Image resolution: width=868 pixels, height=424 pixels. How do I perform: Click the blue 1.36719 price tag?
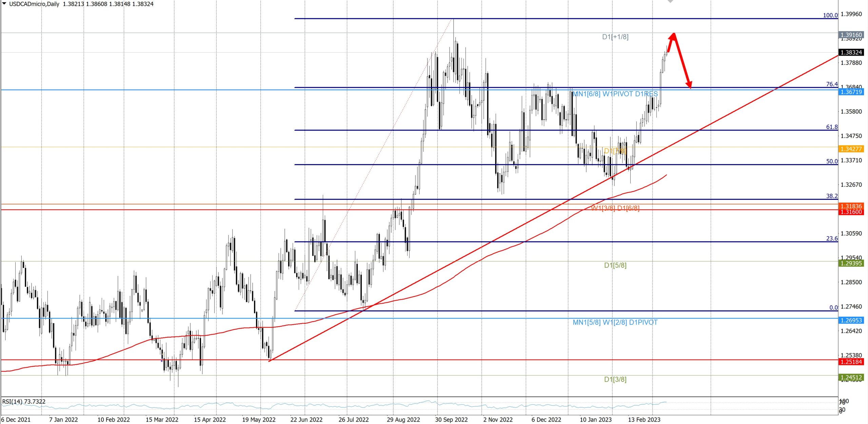tap(851, 92)
